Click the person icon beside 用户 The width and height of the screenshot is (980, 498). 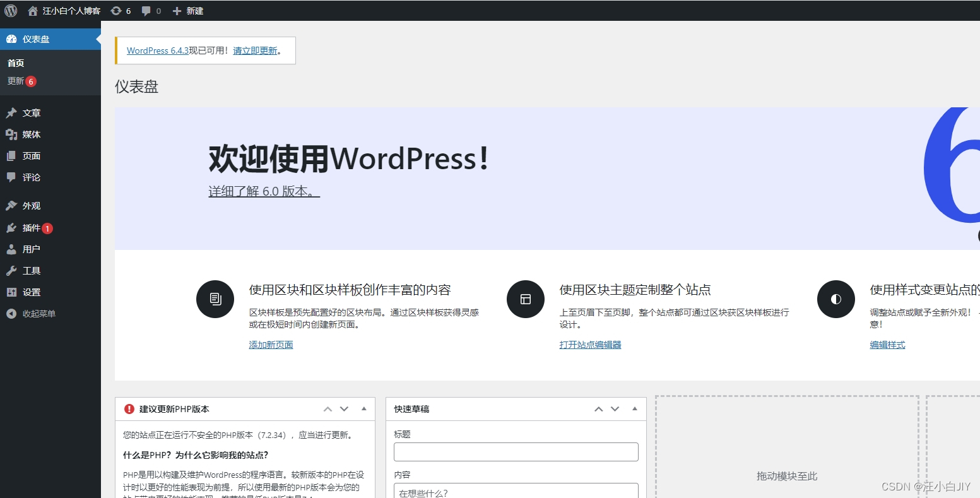[11, 249]
